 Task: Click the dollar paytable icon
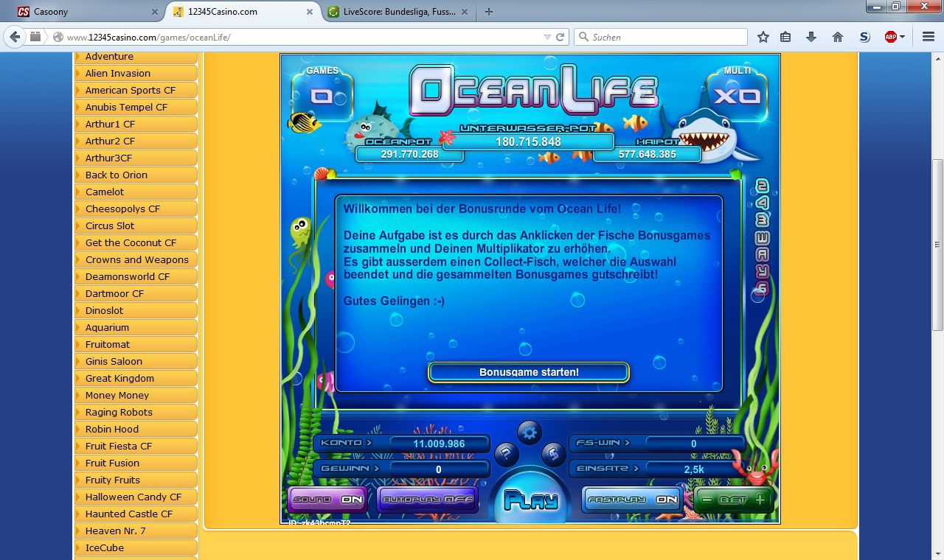(552, 454)
